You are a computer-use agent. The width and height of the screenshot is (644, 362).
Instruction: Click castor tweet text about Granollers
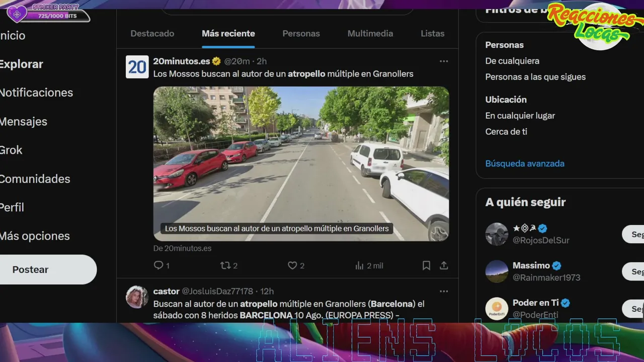coord(289,310)
